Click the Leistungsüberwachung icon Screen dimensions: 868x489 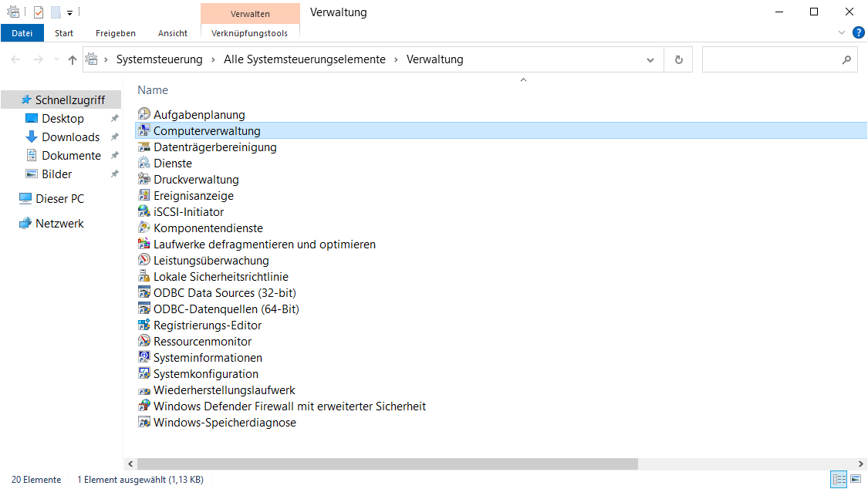click(144, 261)
